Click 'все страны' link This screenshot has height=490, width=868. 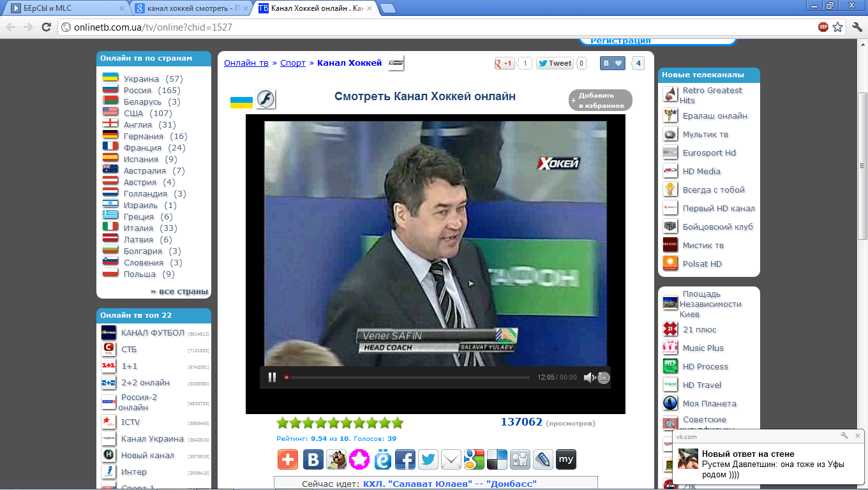point(179,291)
